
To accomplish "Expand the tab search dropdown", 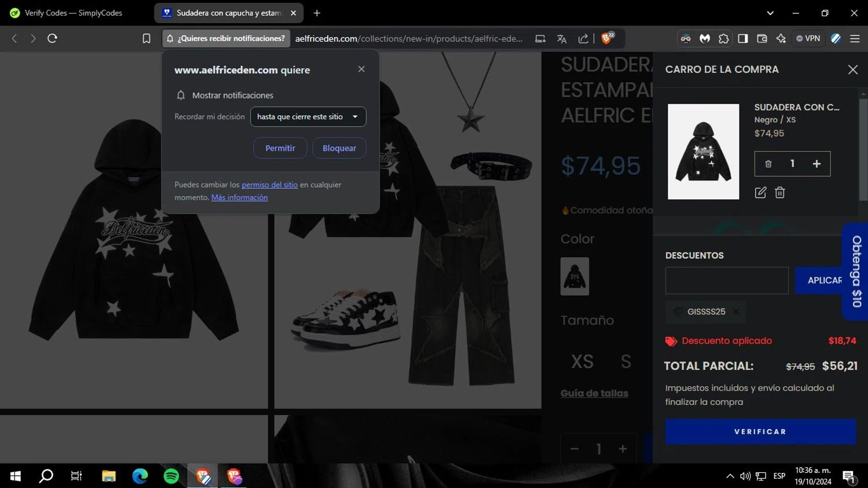I will coord(770,13).
